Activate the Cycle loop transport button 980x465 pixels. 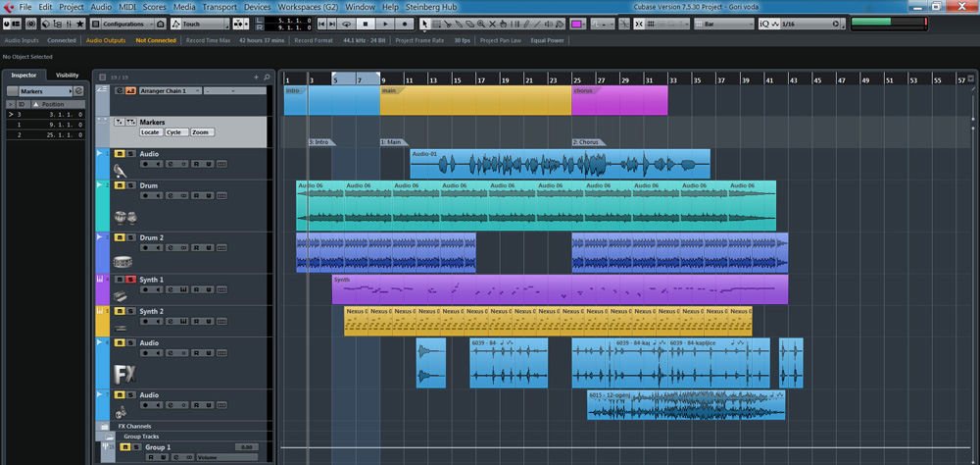346,24
